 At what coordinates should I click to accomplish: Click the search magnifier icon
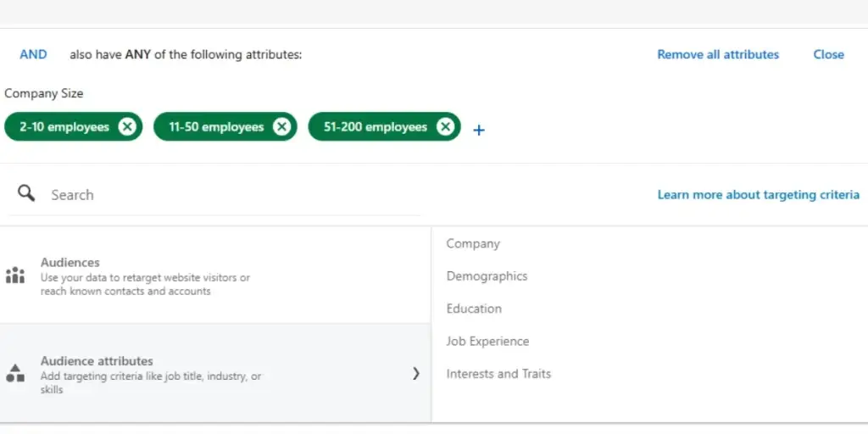[26, 193]
